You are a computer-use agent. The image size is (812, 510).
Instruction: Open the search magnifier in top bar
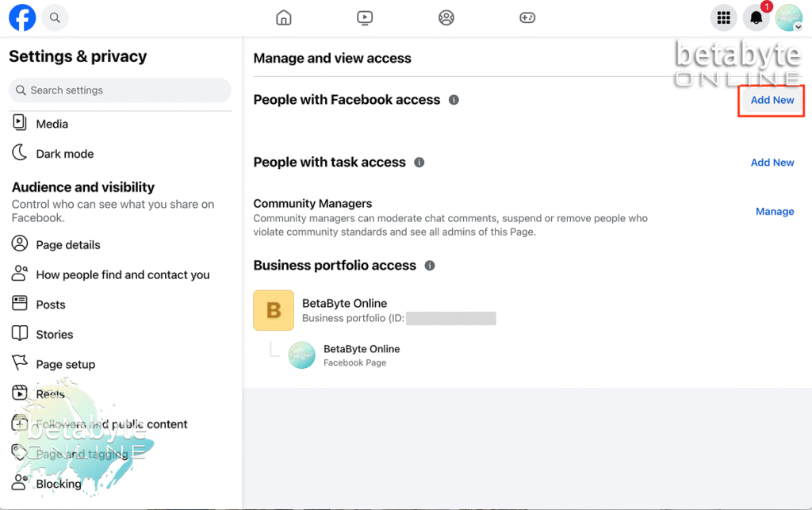[x=55, y=17]
